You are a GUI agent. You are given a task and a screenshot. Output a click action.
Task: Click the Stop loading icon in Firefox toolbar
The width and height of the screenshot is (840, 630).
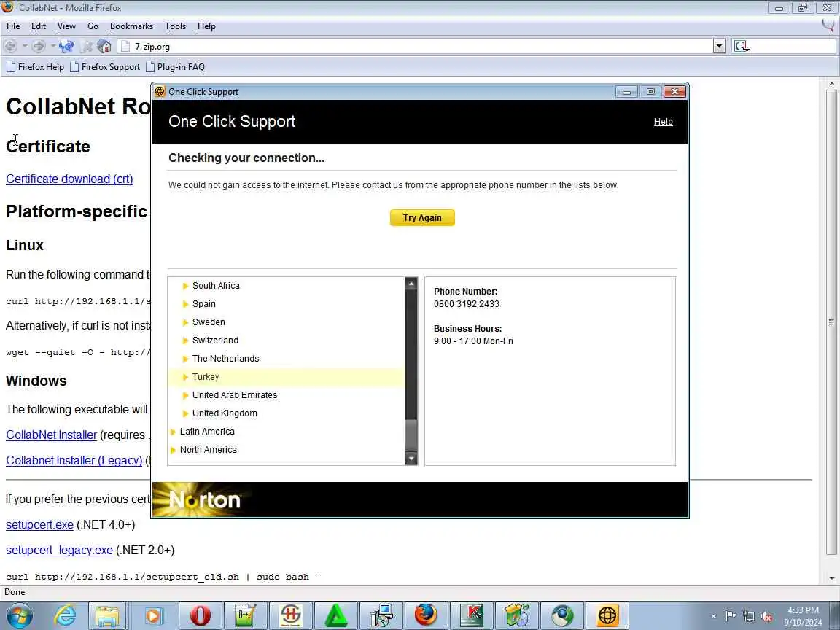[x=86, y=46]
